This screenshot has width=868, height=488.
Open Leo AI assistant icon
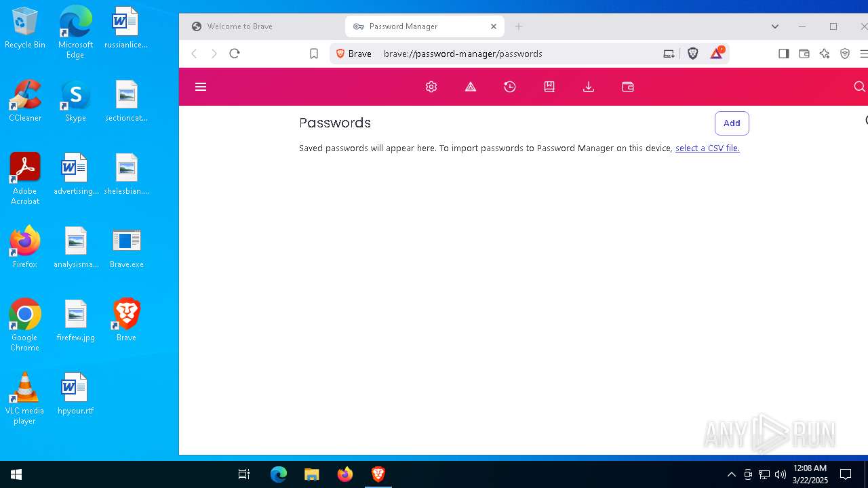(x=825, y=54)
